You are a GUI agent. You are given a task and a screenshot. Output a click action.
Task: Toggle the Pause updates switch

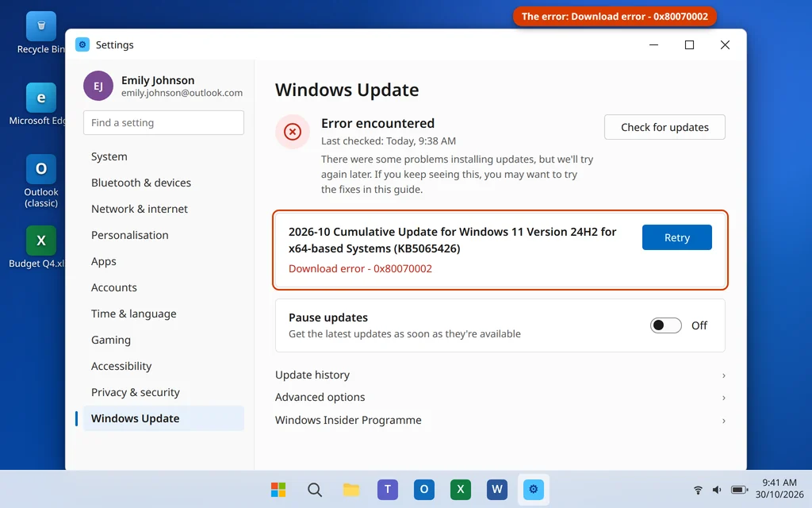point(666,325)
